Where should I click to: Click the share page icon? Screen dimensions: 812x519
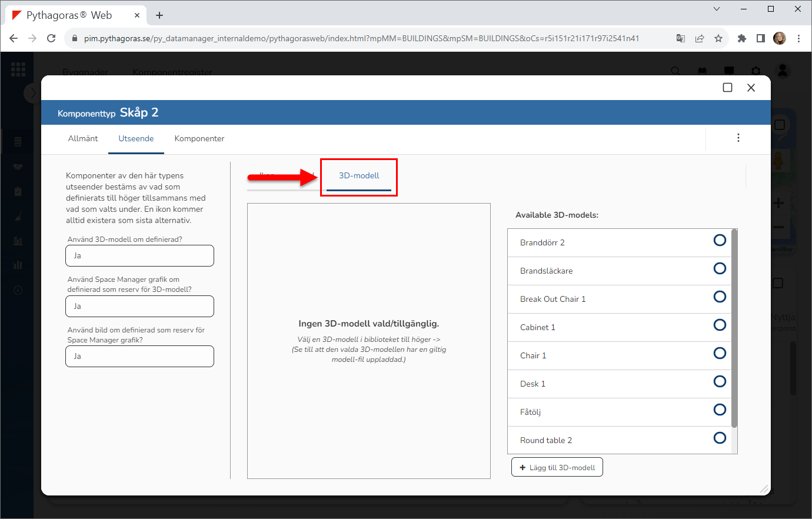[700, 38]
